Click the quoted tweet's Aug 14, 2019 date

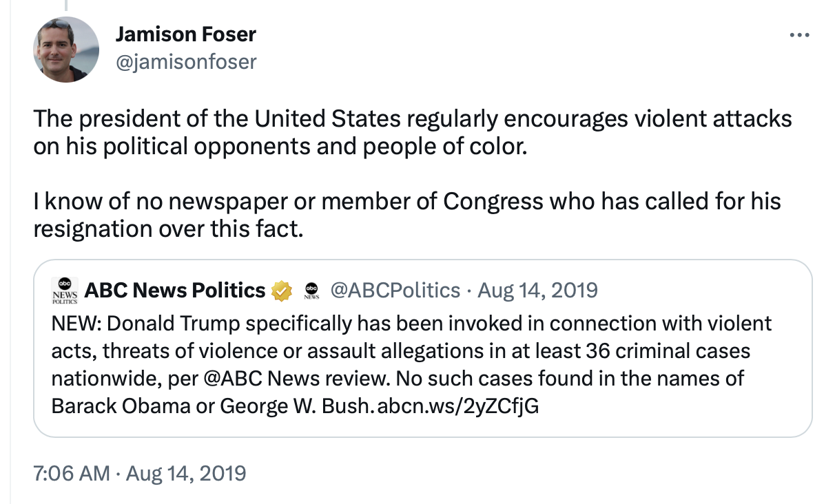click(x=537, y=291)
